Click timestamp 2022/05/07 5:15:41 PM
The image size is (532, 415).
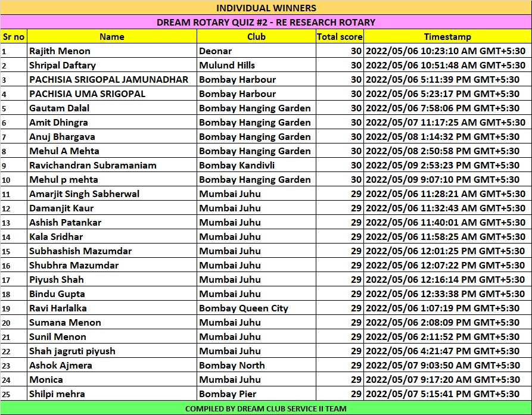click(x=447, y=394)
